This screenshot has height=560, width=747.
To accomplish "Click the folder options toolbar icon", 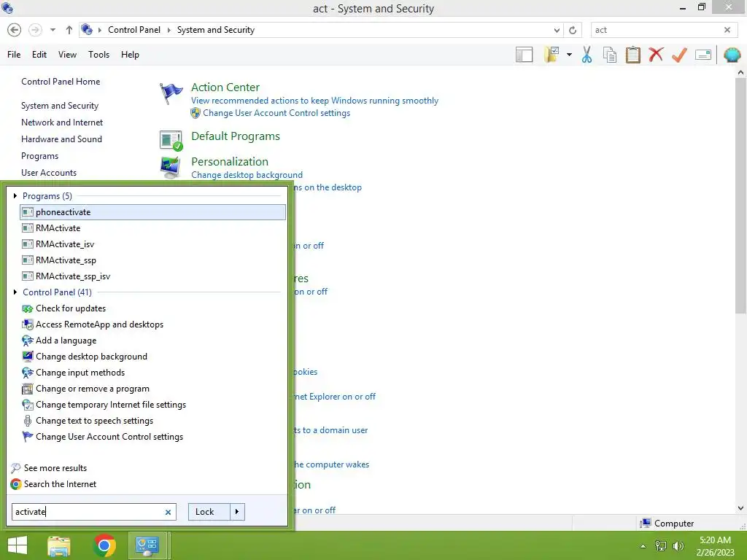I will click(x=551, y=55).
